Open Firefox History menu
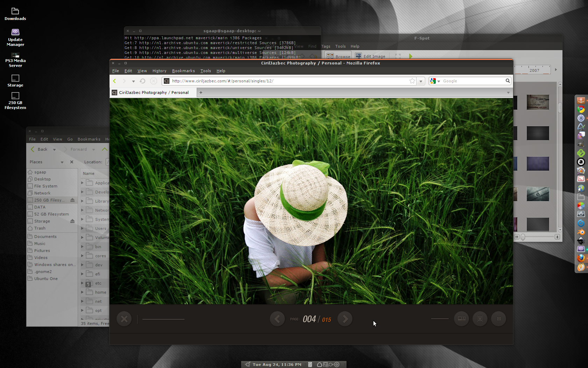588x368 pixels. coord(159,71)
